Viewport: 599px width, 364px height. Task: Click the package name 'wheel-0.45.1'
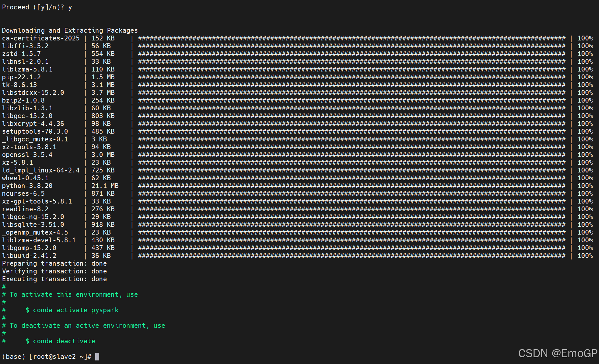tap(25, 178)
